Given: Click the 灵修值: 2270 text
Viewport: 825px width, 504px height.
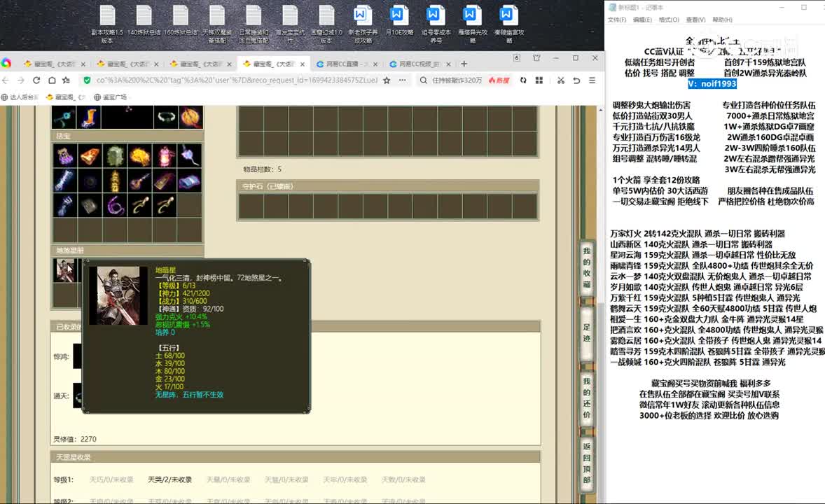Looking at the screenshot, I should point(75,439).
